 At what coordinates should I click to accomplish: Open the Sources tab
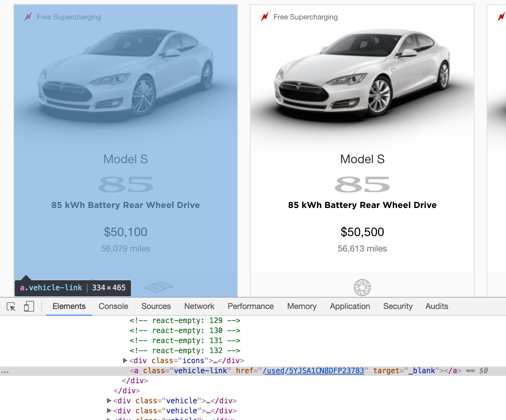(156, 306)
